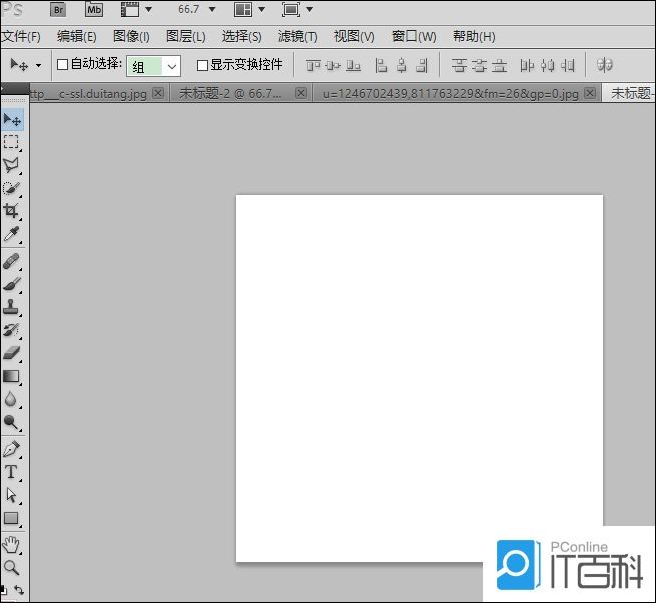Open Mini Bridge via Mb icon
Viewport: 656px width, 603px height.
[x=94, y=10]
